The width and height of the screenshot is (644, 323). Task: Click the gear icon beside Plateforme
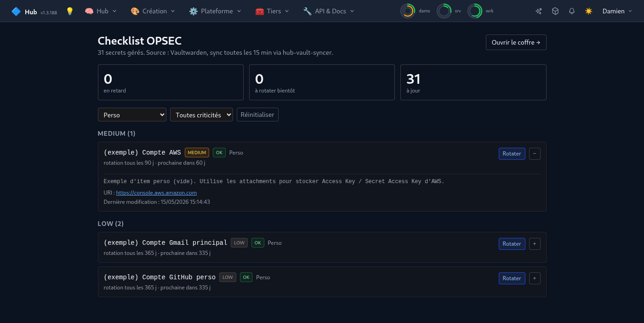click(194, 11)
